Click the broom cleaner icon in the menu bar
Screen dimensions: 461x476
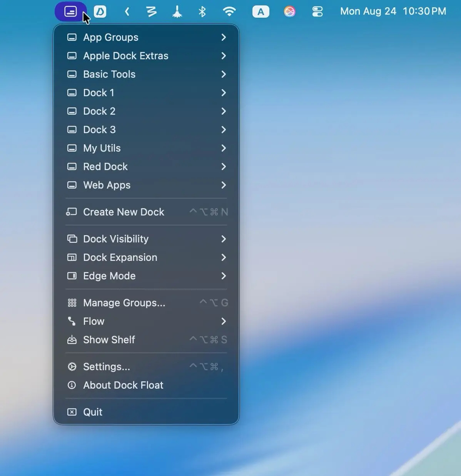[x=177, y=12]
